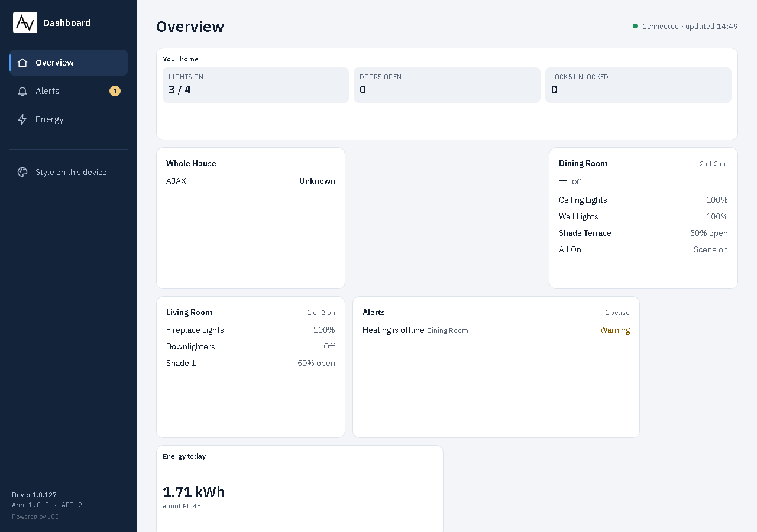Select the Lights On 3 / 4 tile
This screenshot has height=532, width=757.
pyautogui.click(x=255, y=85)
